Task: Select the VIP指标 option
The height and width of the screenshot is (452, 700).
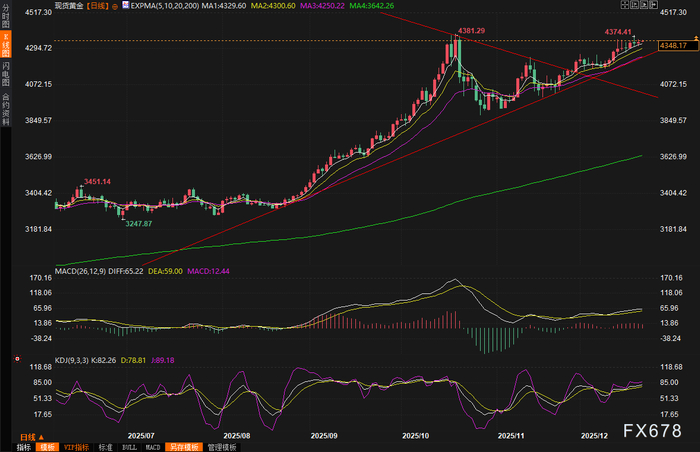Action: [x=76, y=447]
